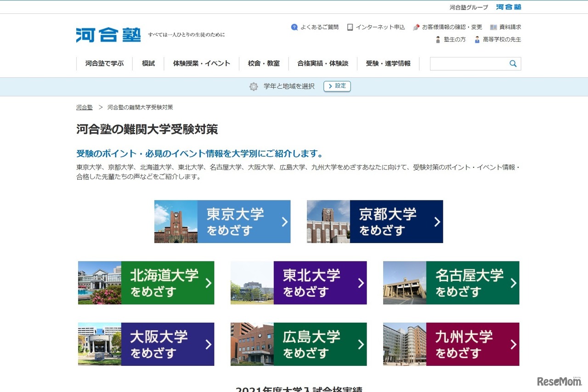Click the magnifying glass search icon
This screenshot has width=588, height=392.
pyautogui.click(x=513, y=64)
